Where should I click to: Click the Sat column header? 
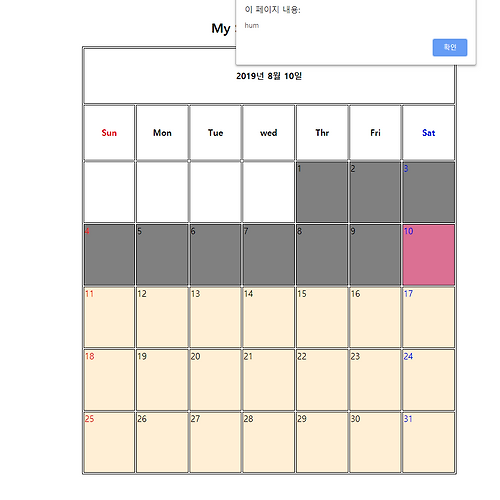(428, 133)
